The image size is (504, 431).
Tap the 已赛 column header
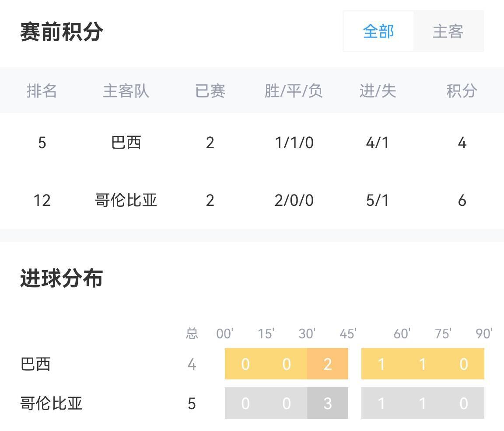[210, 91]
